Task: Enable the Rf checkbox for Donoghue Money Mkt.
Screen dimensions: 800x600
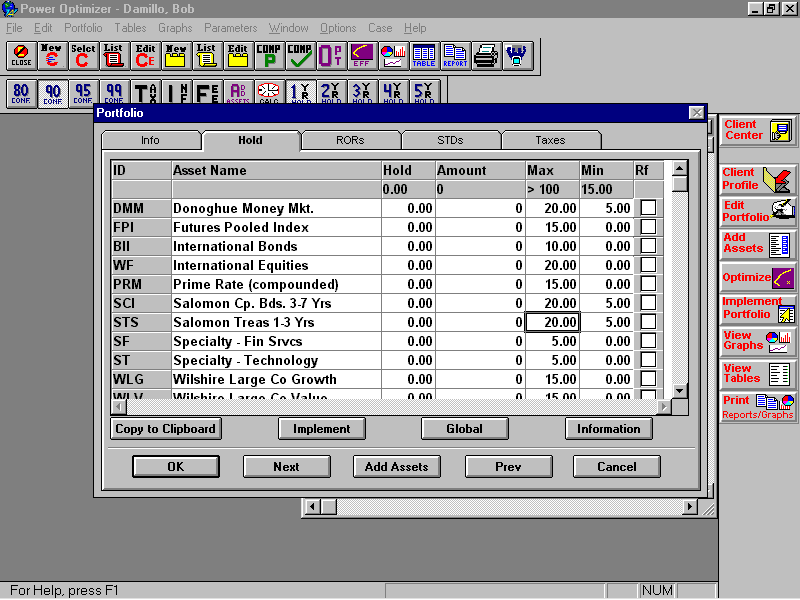Action: pyautogui.click(x=649, y=208)
